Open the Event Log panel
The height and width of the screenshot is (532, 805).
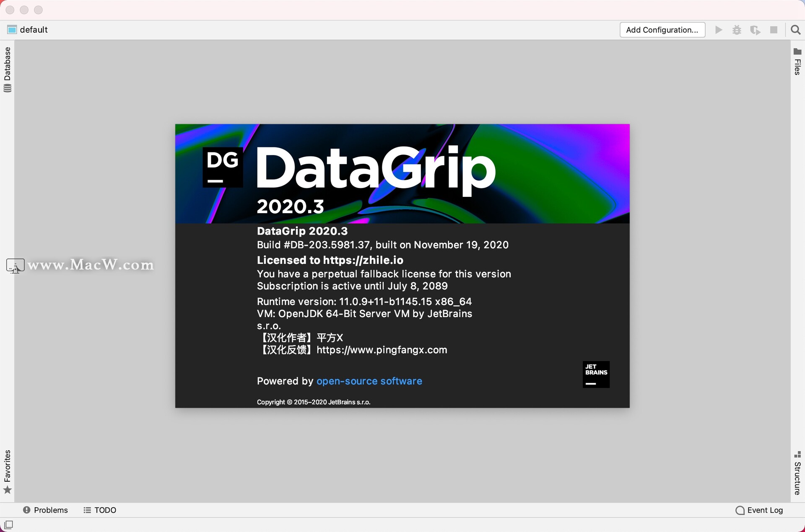coord(759,510)
